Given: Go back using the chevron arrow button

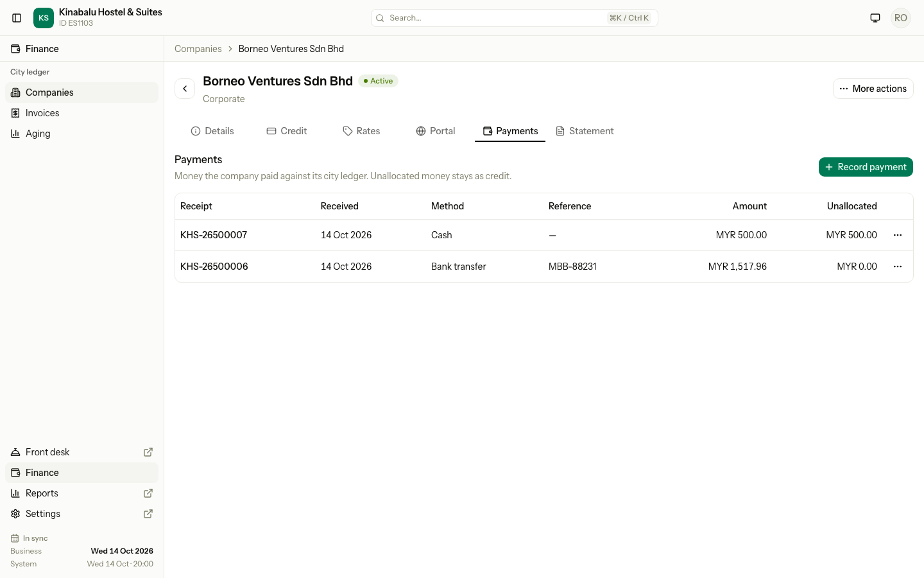Looking at the screenshot, I should point(185,89).
